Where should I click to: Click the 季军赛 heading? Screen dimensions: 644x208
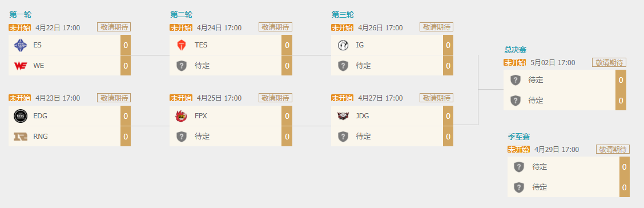pos(519,137)
